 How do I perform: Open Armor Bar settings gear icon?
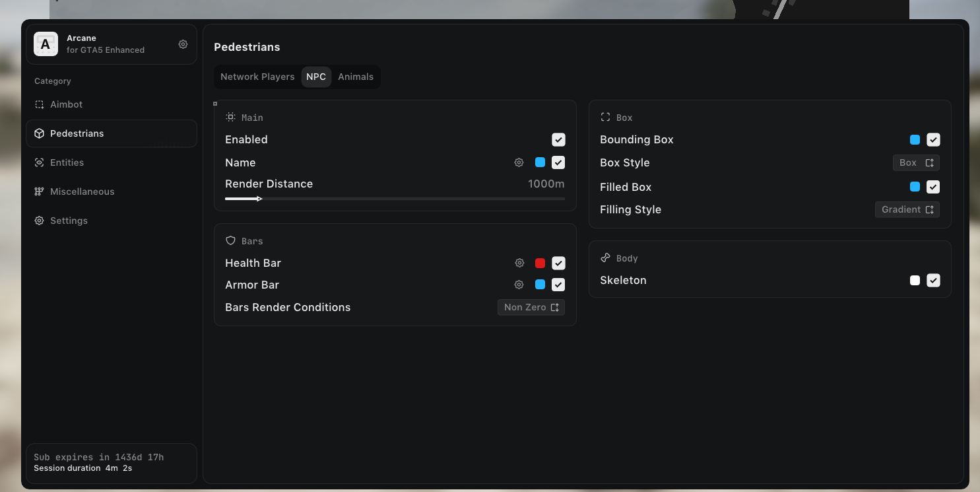click(519, 285)
